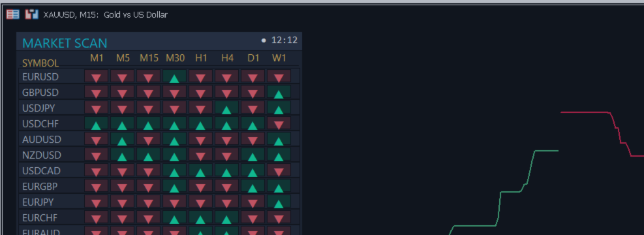
Task: Click USDCHF M1 up arrow cell
Action: click(x=96, y=123)
